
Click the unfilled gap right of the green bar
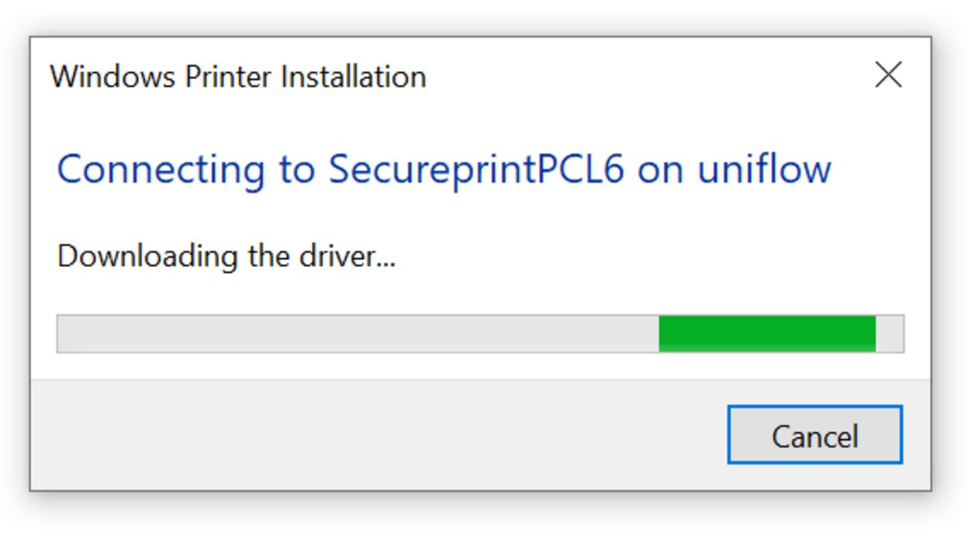click(x=889, y=334)
